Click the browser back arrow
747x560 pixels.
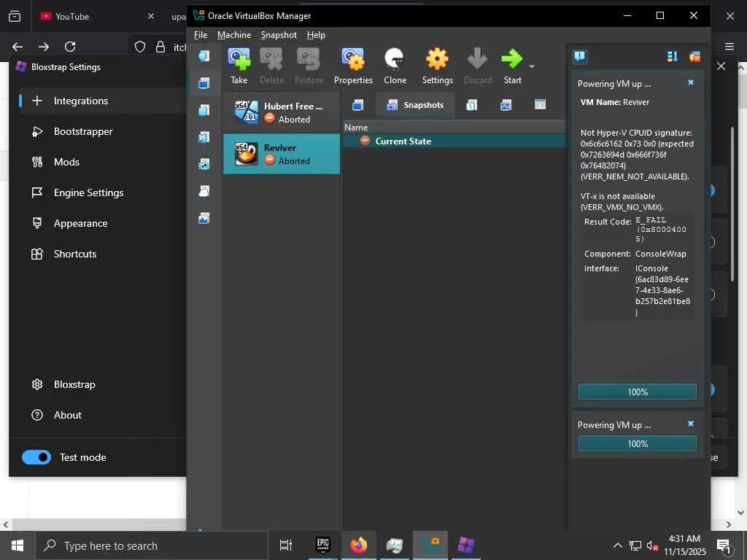[x=18, y=47]
